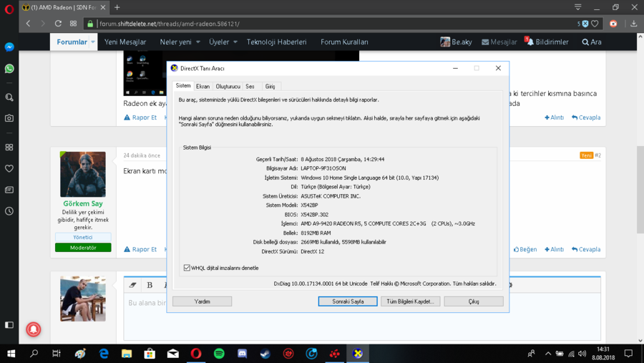This screenshot has height=363, width=644.
Task: Open File Explorer from taskbar
Action: point(127,353)
